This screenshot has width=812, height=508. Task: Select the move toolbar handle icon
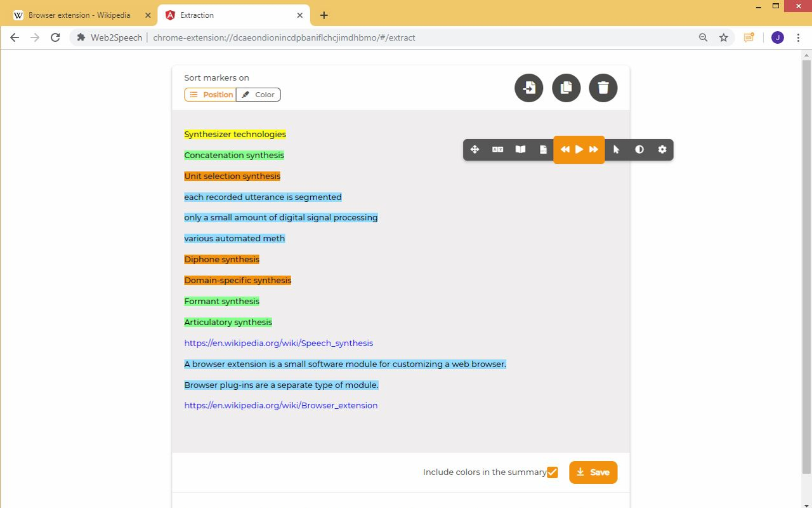[475, 149]
